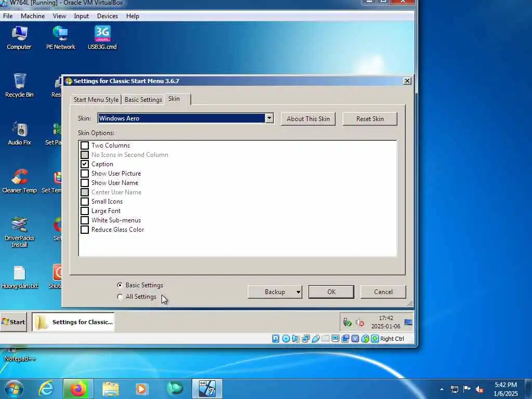This screenshot has width=532, height=399.
Task: Open the Cleaner Temp desktop icon
Action: coord(19,181)
